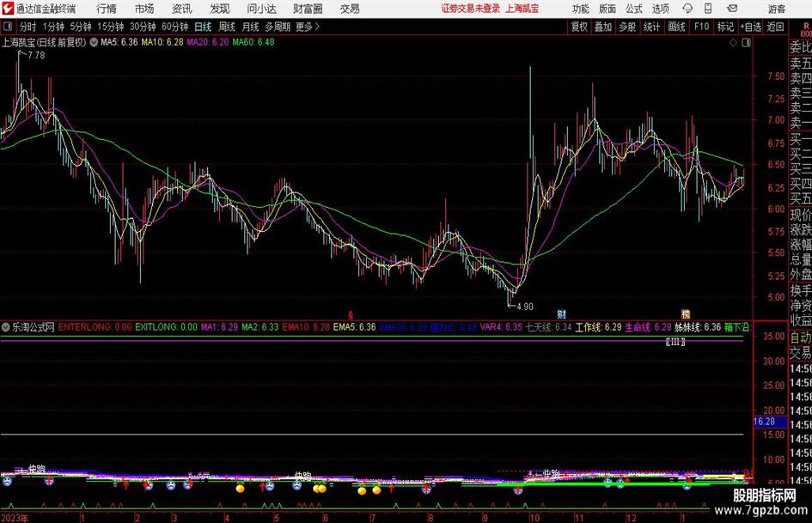Viewport: 812px width, 523px height.
Task: Open the F10 company info button
Action: pos(701,27)
